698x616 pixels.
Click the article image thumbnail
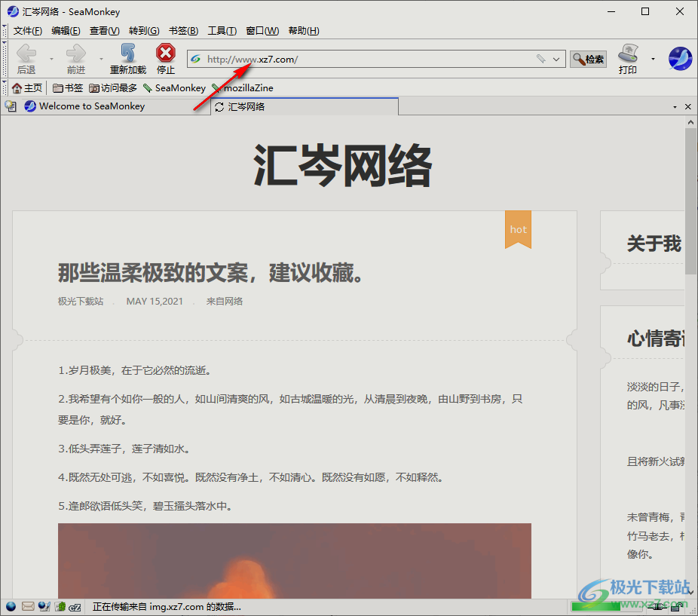pyautogui.click(x=294, y=560)
